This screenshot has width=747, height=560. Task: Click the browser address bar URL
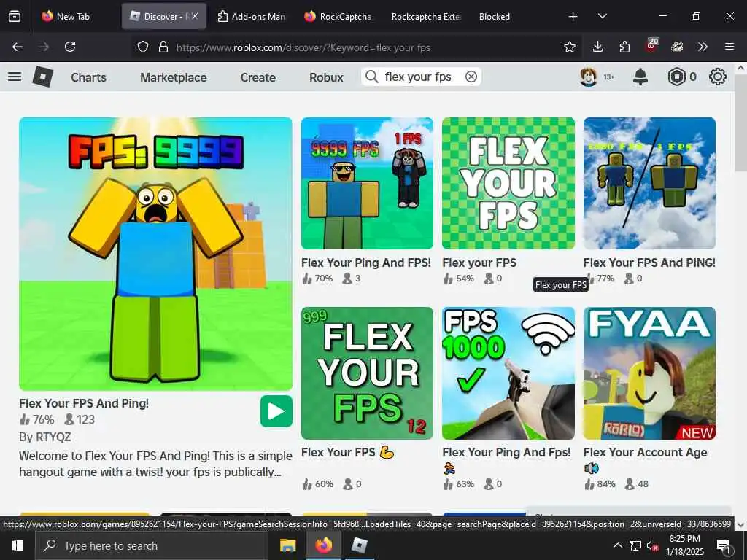[x=303, y=47]
